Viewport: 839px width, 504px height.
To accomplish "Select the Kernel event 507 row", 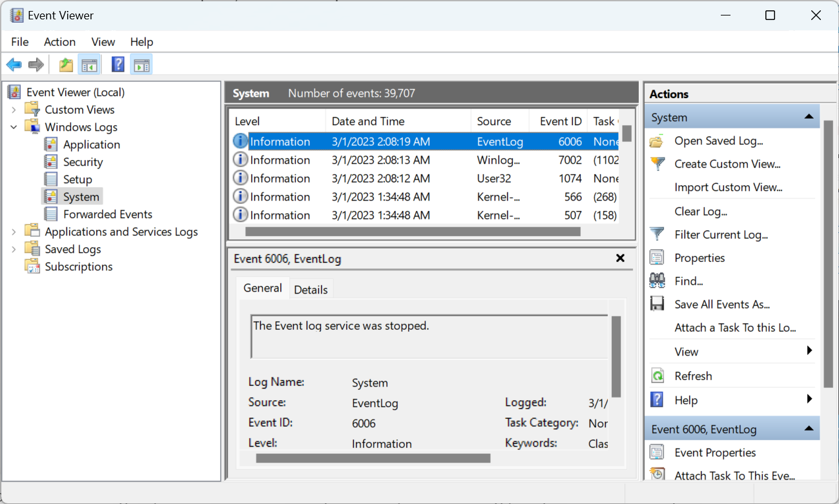I will (424, 215).
